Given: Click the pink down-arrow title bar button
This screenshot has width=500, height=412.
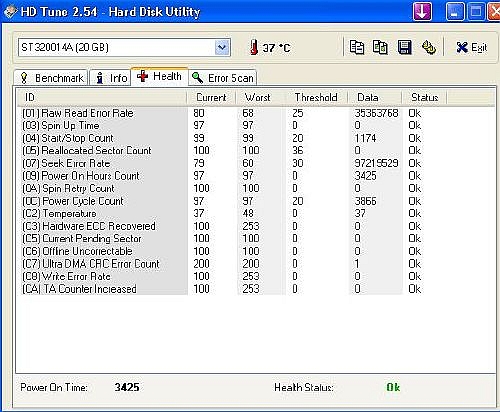Looking at the screenshot, I should pyautogui.click(x=422, y=12).
